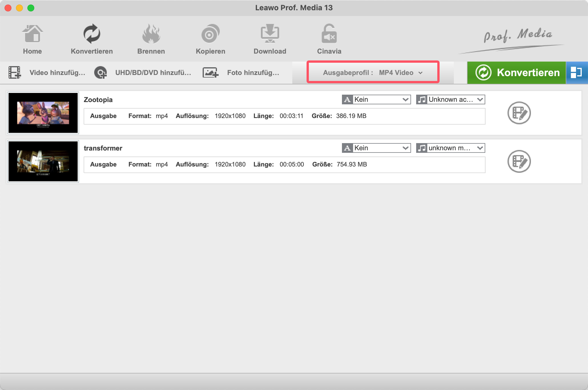Open the Home module icon
Image resolution: width=588 pixels, height=390 pixels.
coord(32,34)
